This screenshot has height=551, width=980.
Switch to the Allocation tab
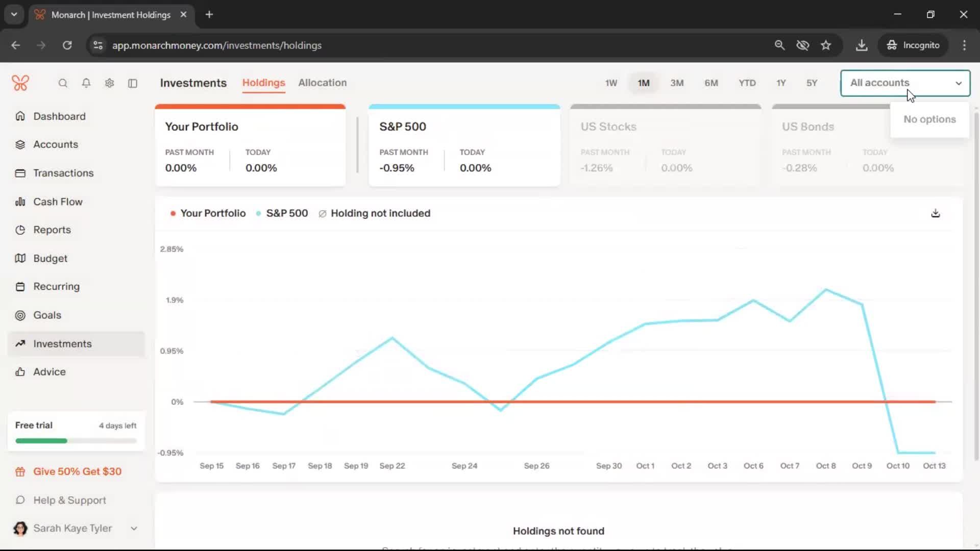pos(322,83)
